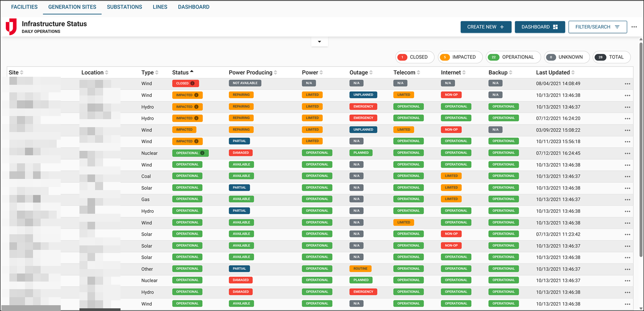This screenshot has width=644, height=311.
Task: Open the row actions ellipsis for the Nuclear site
Action: tap(627, 153)
